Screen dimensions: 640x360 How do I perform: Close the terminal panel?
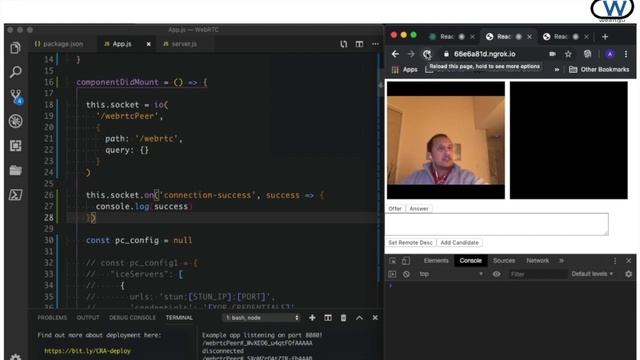(x=375, y=318)
